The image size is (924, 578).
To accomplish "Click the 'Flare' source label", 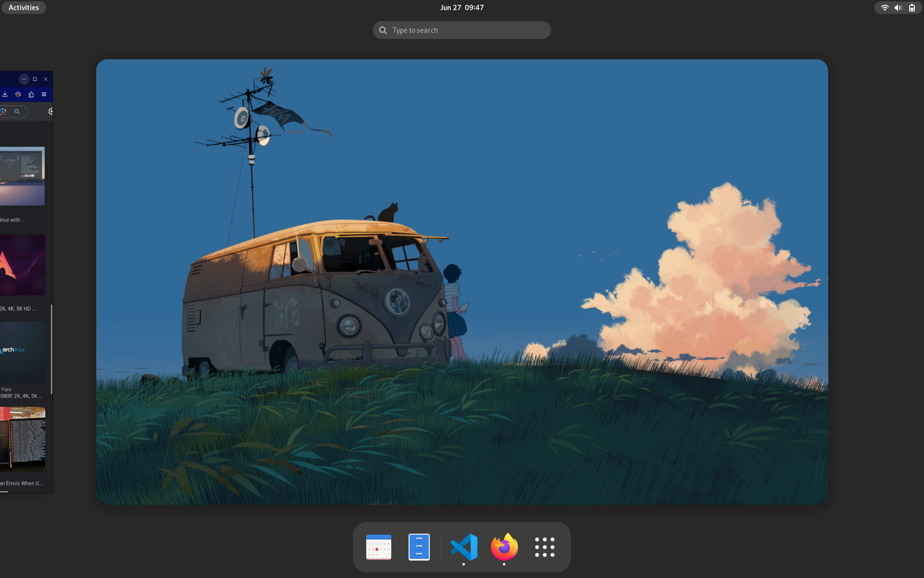I will point(6,390).
